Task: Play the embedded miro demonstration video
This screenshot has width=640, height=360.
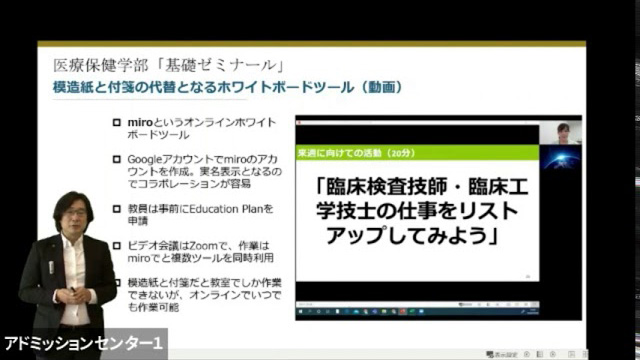Action: pos(439,218)
